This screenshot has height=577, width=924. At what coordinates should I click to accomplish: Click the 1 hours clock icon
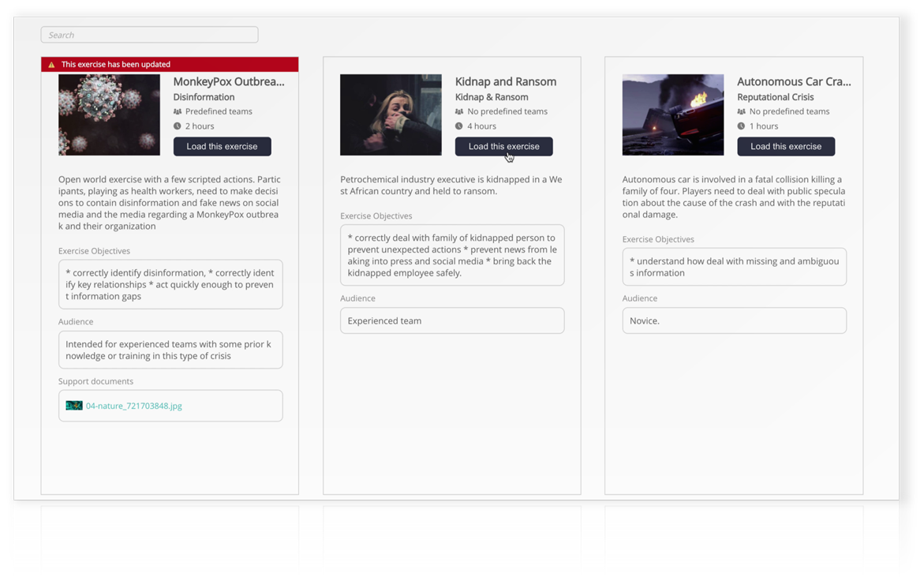coord(742,126)
